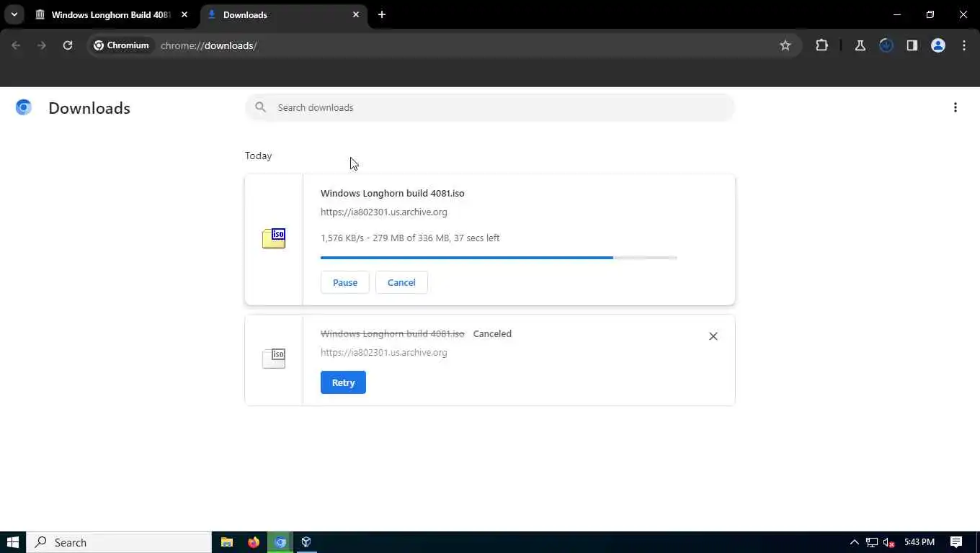Open the profile avatar menu
The image size is (980, 553).
point(938,45)
